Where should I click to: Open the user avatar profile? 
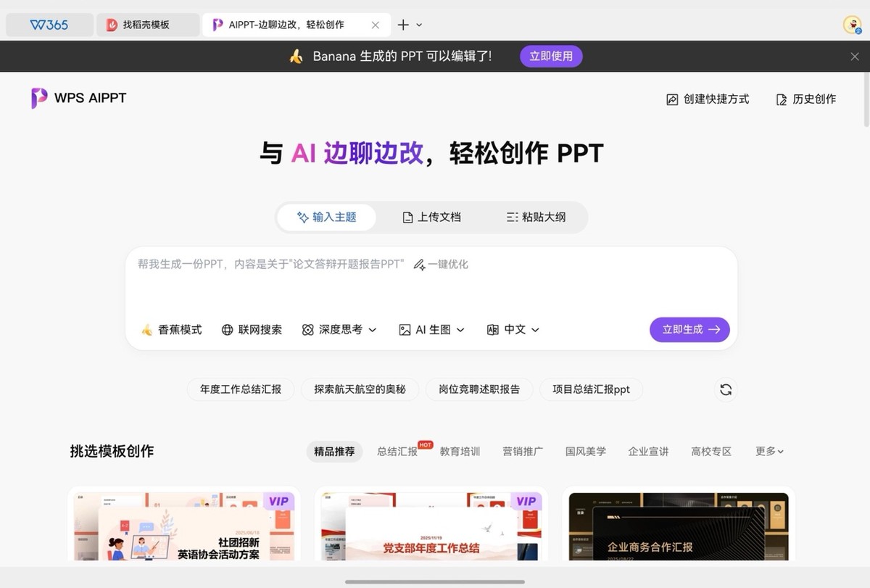[852, 25]
